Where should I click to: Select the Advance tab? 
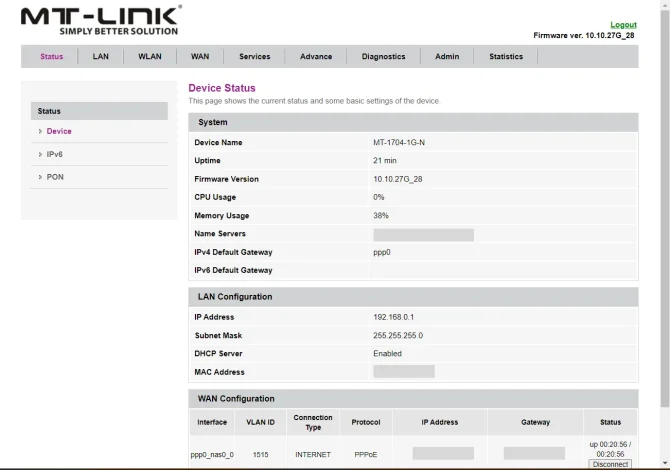pos(316,56)
